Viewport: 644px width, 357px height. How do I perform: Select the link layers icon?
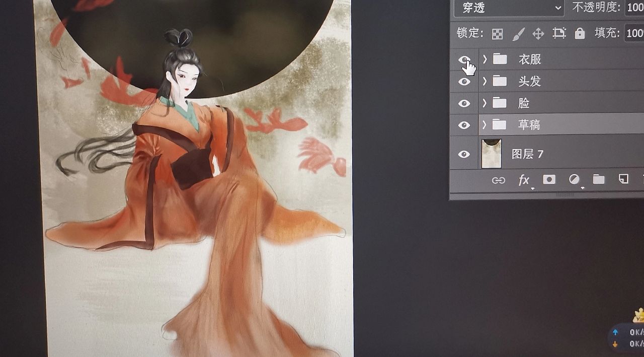[498, 180]
